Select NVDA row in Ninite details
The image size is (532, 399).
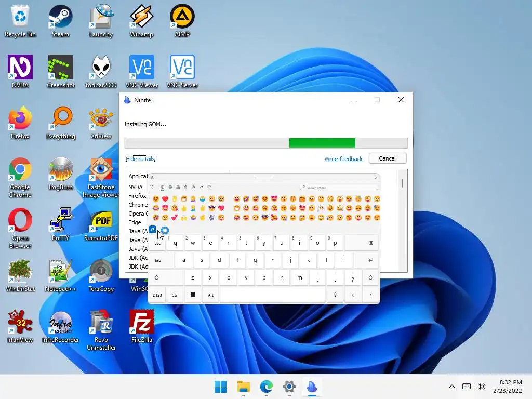click(136, 187)
